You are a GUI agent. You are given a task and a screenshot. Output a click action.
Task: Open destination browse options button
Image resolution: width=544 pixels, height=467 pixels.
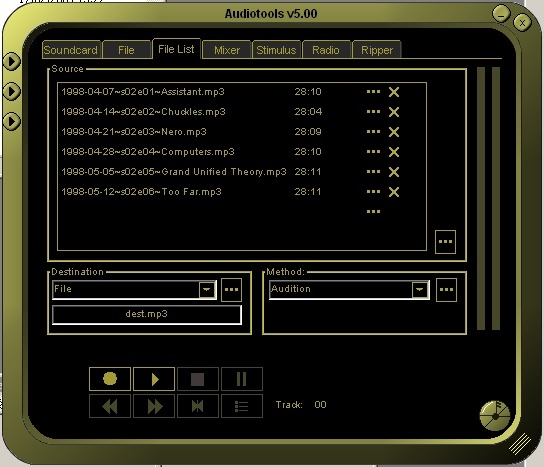point(231,290)
